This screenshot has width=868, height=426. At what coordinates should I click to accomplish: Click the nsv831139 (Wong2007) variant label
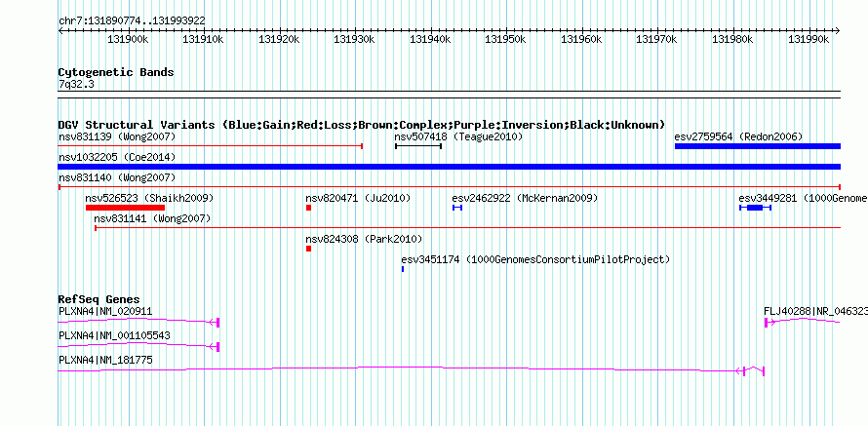click(117, 136)
